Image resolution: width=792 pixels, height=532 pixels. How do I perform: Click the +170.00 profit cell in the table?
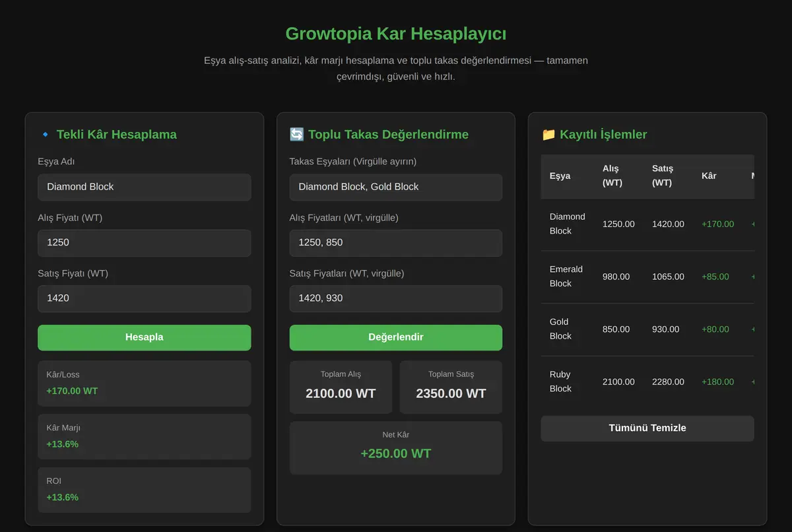718,224
